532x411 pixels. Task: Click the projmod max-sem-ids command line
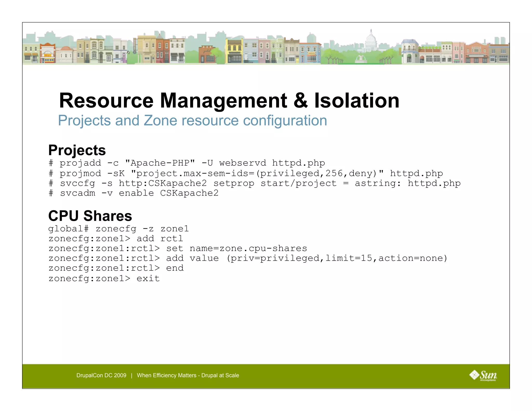(x=246, y=173)
